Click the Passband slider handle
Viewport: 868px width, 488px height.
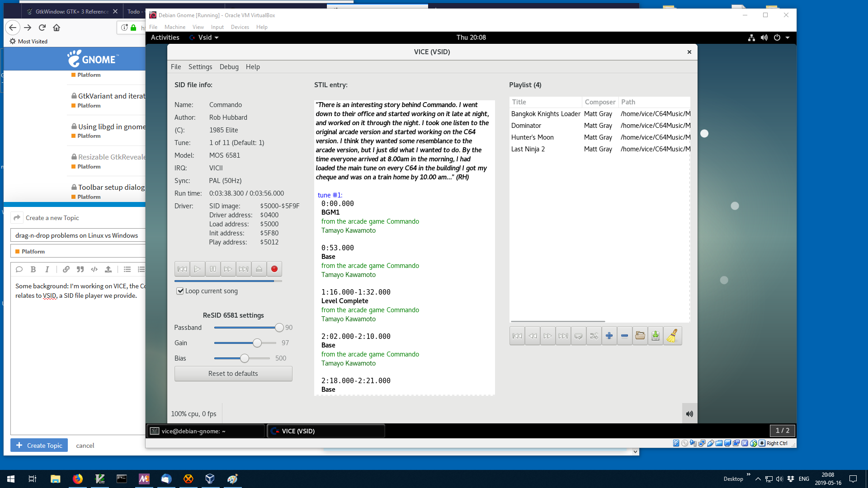279,328
